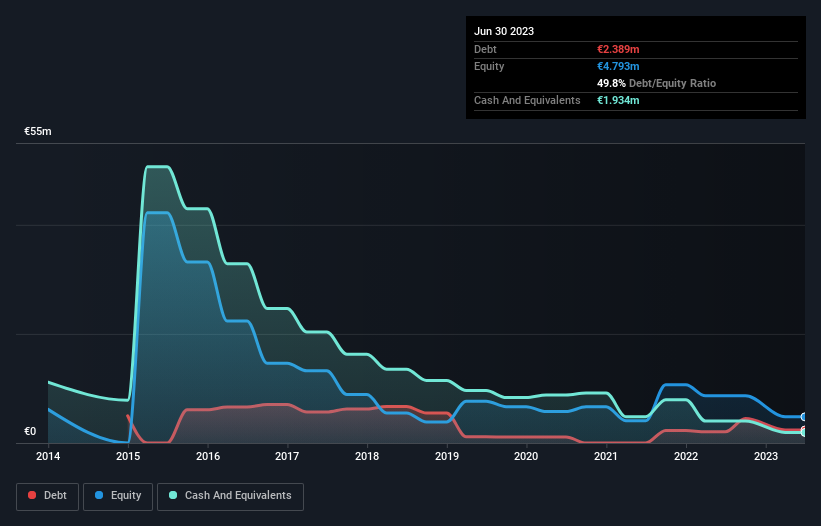Select the 2018 x-axis label
Image resolution: width=821 pixels, height=526 pixels.
coord(367,456)
